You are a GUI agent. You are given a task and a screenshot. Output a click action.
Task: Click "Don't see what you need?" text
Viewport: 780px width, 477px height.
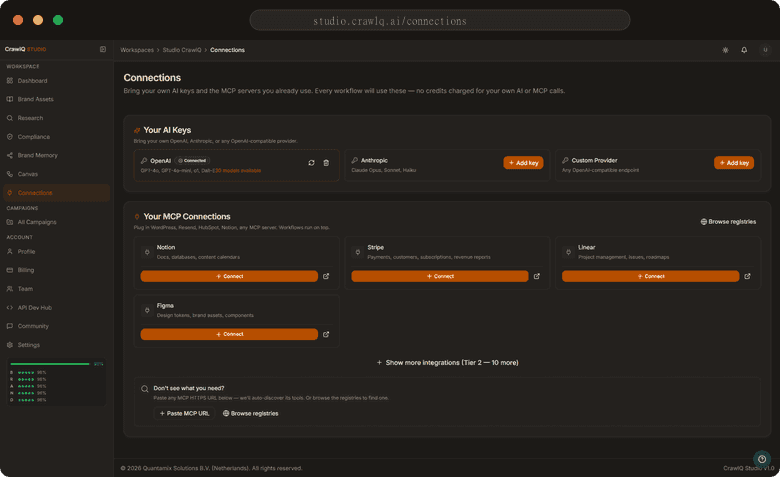189,388
